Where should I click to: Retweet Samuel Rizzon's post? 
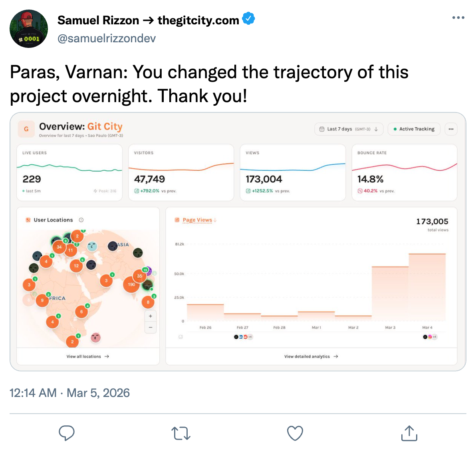(181, 433)
